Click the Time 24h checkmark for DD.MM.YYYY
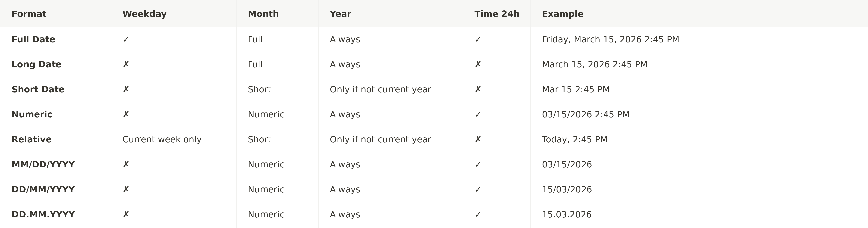868x228 pixels. 478,214
